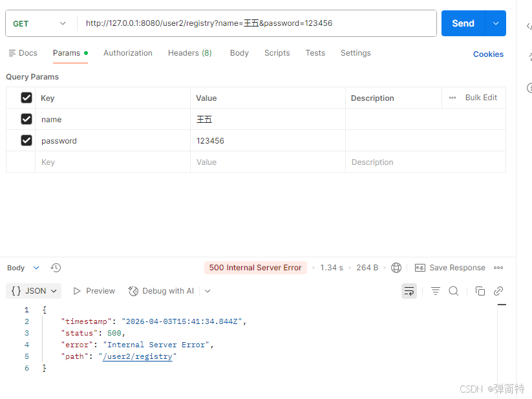The height and width of the screenshot is (399, 532).
Task: Open the response more options ellipsis
Action: click(x=498, y=268)
